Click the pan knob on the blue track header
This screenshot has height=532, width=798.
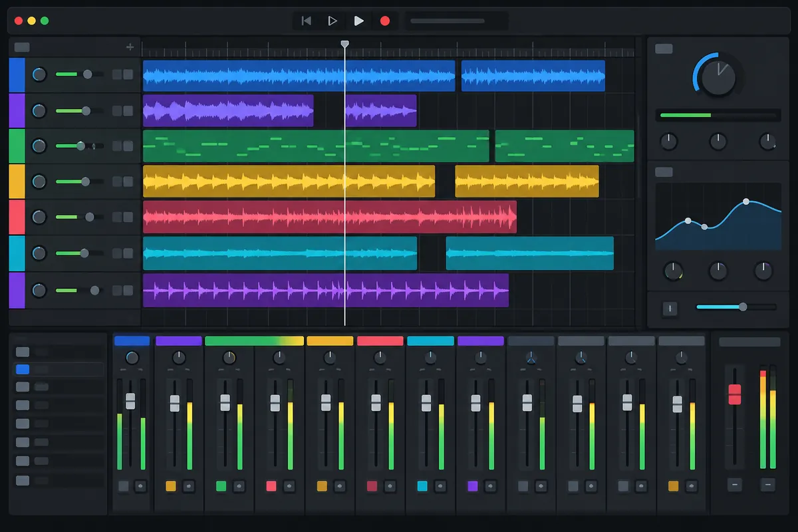coord(39,74)
